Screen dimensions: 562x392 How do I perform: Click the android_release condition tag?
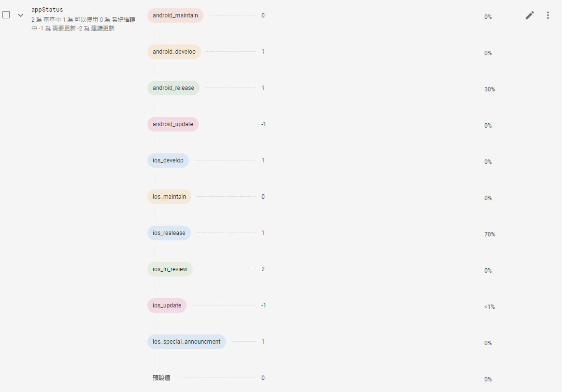coord(173,88)
